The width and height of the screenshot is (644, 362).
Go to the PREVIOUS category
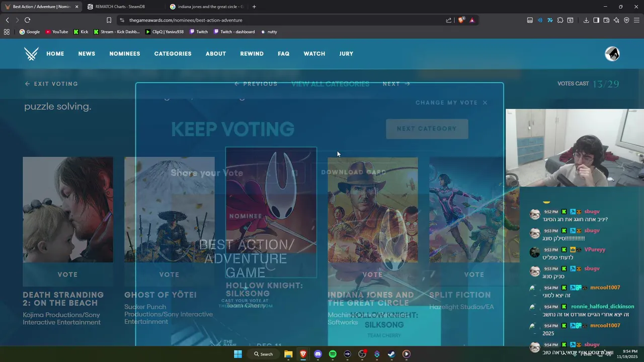tap(256, 84)
